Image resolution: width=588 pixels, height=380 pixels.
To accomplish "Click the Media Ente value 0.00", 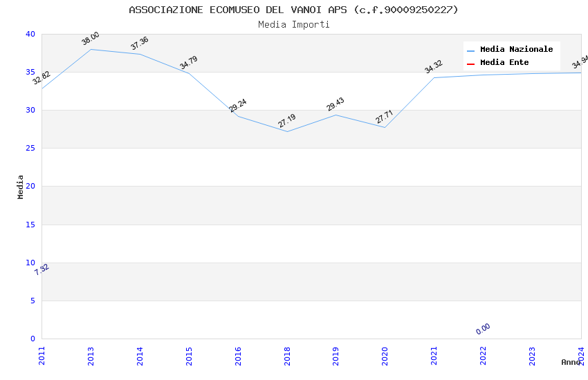I will pyautogui.click(x=483, y=329).
